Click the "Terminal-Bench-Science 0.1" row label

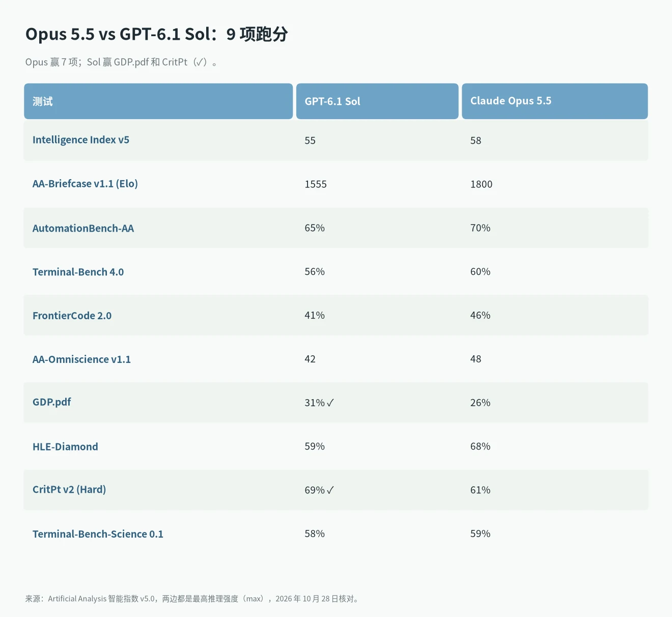pos(98,534)
